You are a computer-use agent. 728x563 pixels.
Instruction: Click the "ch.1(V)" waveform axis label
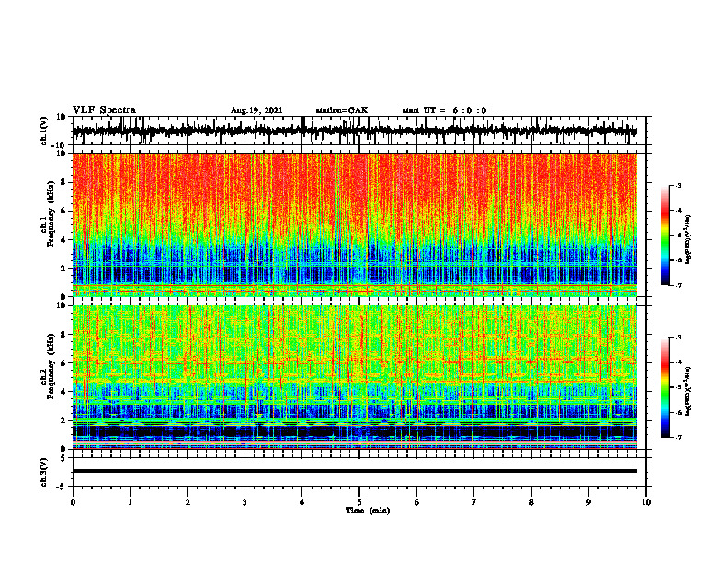[x=44, y=131]
